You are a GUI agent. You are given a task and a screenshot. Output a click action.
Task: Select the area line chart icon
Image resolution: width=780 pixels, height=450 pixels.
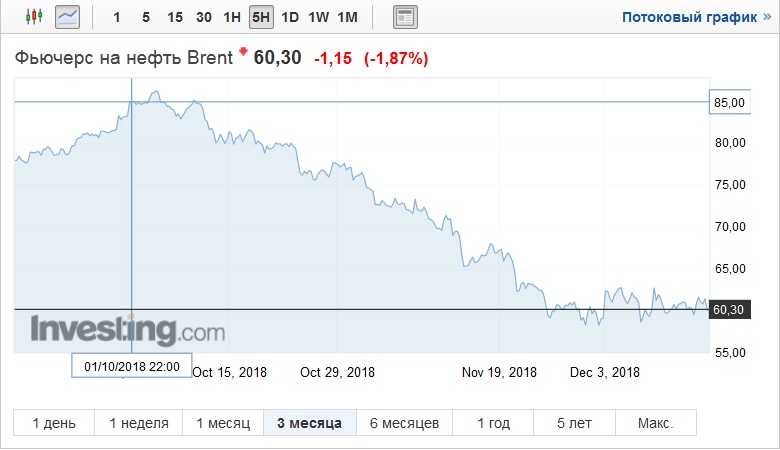(68, 17)
